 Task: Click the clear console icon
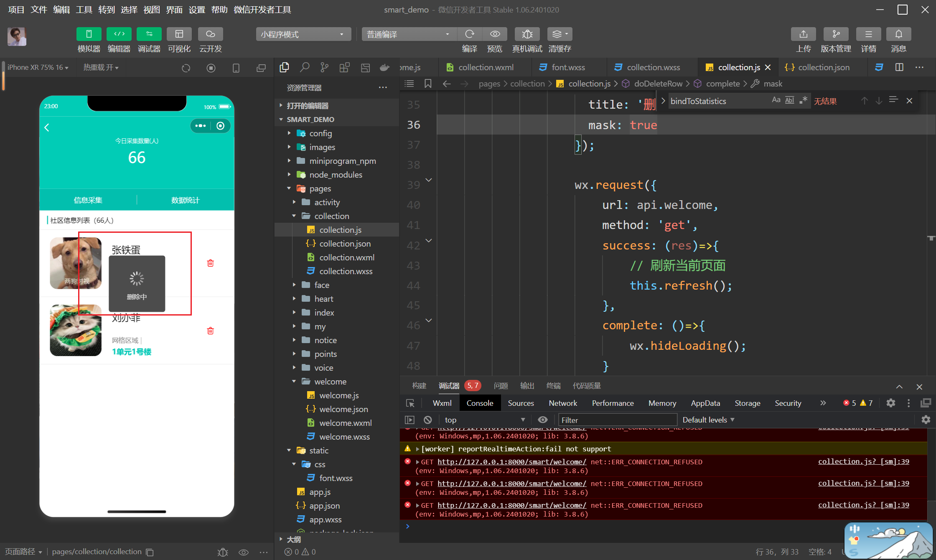427,420
